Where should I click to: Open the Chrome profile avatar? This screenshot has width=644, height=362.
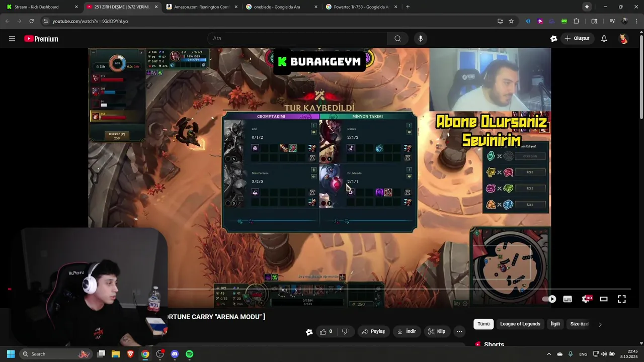coord(624,21)
